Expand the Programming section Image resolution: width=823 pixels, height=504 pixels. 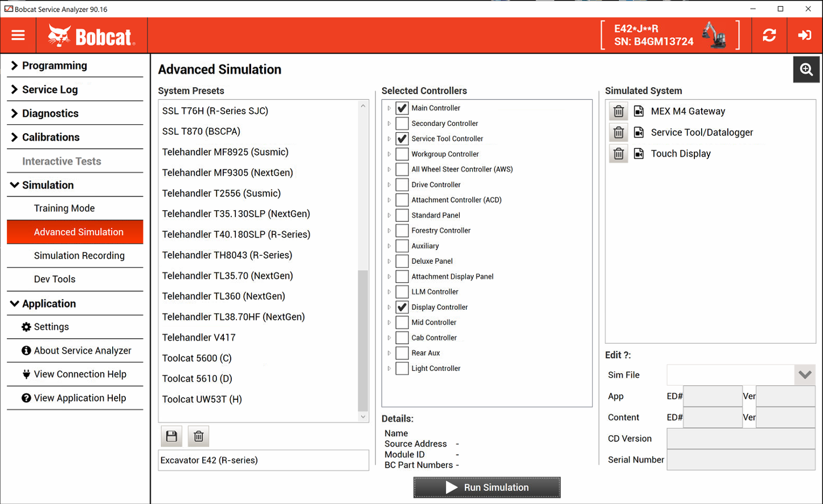(54, 65)
